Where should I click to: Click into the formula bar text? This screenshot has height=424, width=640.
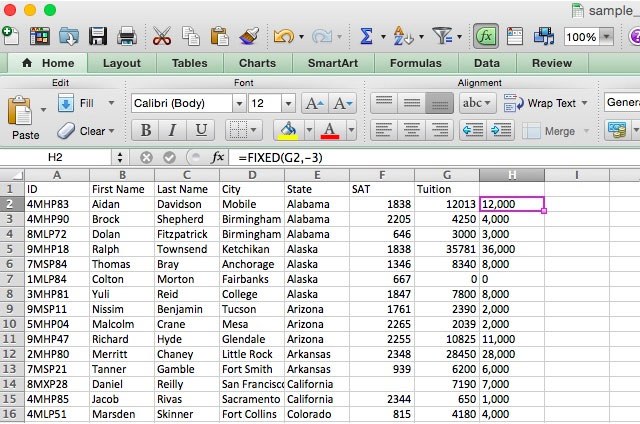pos(434,158)
